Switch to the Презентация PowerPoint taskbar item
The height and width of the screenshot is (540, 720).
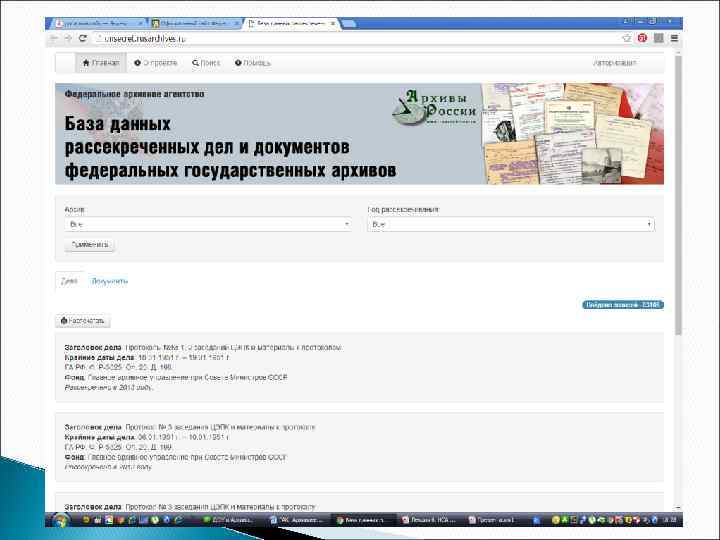(x=495, y=520)
